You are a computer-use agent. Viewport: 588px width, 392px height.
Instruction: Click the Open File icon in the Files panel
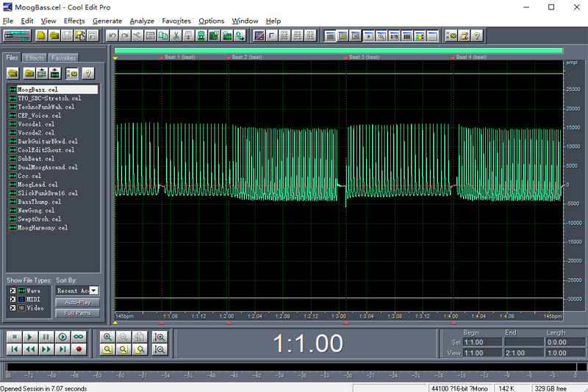click(x=13, y=73)
